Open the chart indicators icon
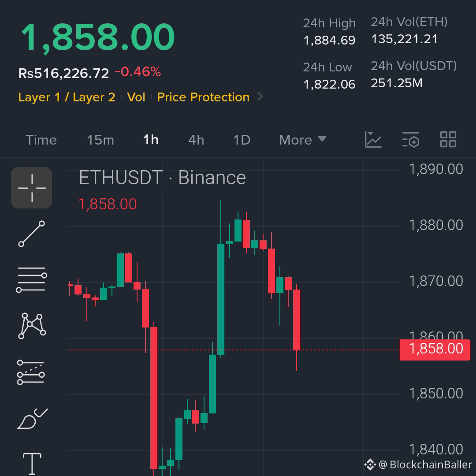The image size is (476, 476). pyautogui.click(x=373, y=140)
